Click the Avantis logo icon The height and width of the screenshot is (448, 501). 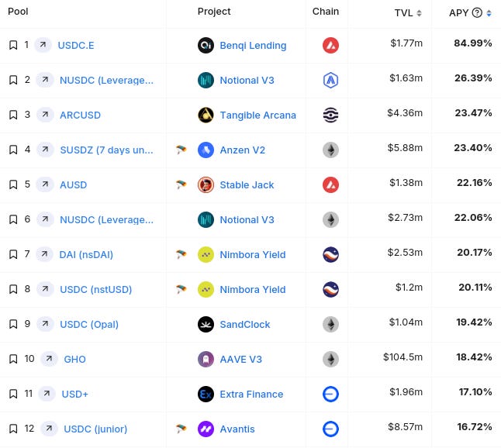click(x=206, y=429)
